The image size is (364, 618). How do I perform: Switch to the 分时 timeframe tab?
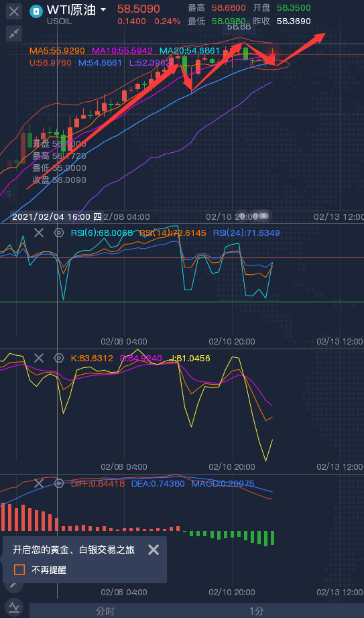105,611
